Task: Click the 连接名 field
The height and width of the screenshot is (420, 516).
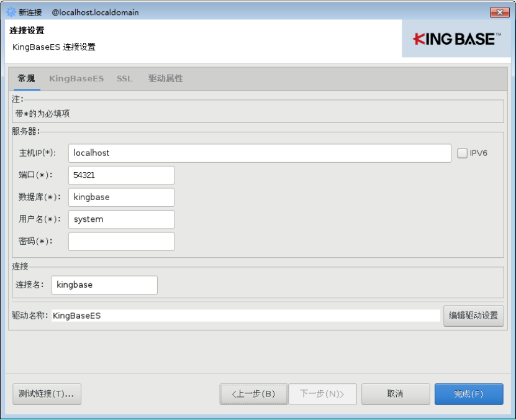Action: click(104, 285)
